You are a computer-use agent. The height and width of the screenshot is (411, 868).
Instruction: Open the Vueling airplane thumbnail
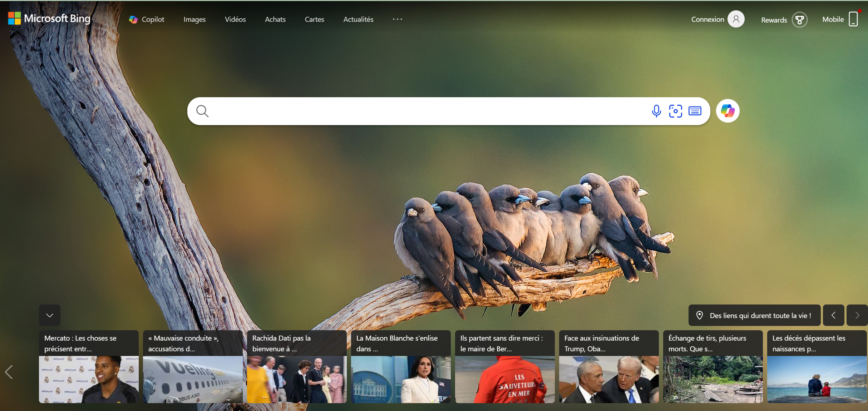(193, 379)
